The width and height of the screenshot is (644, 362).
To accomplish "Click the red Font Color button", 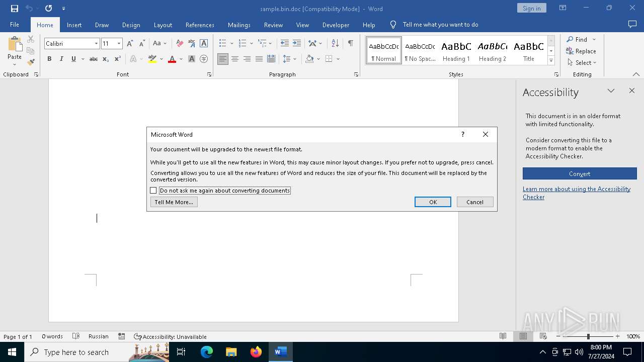I will [x=172, y=59].
